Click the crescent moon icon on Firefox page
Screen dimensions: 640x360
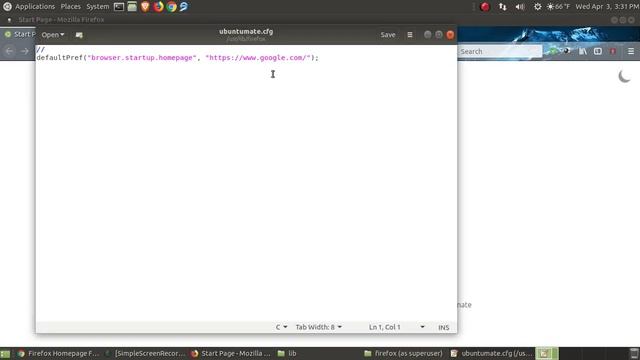point(624,76)
